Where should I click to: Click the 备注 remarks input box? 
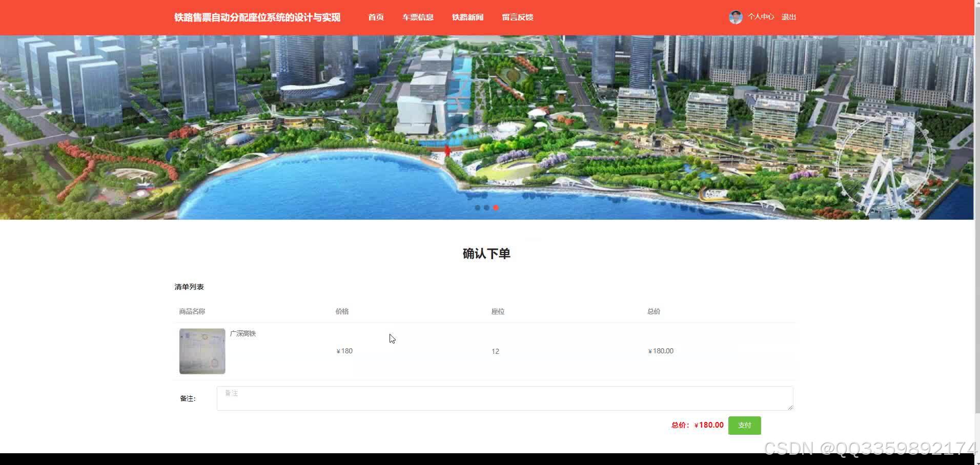pyautogui.click(x=505, y=398)
